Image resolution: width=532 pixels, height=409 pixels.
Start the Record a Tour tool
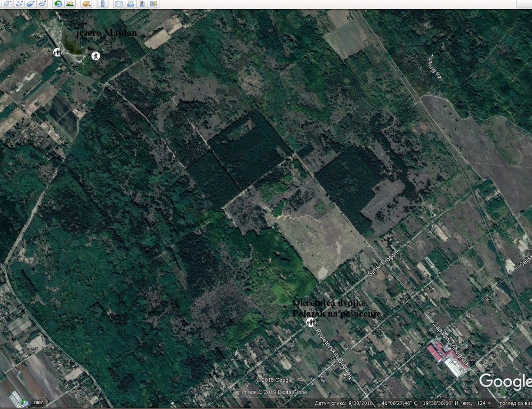(43, 4)
